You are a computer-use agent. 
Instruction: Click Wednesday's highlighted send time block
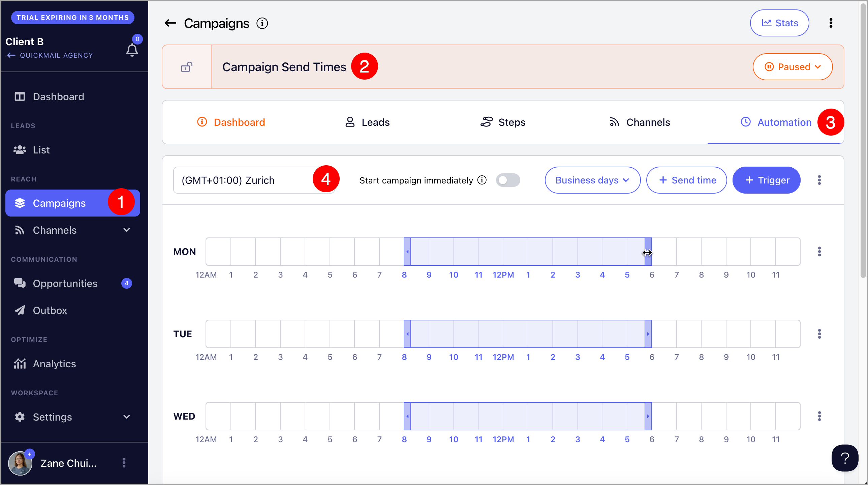point(528,416)
